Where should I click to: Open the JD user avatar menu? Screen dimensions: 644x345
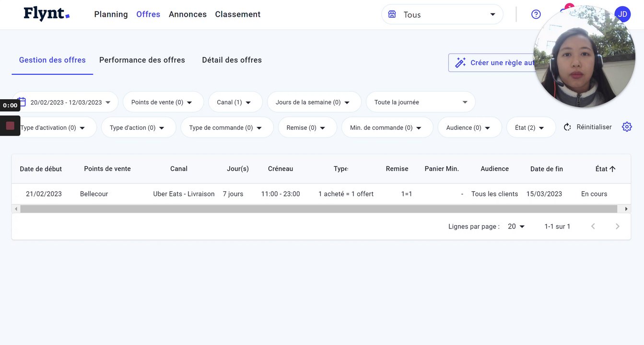click(x=622, y=14)
